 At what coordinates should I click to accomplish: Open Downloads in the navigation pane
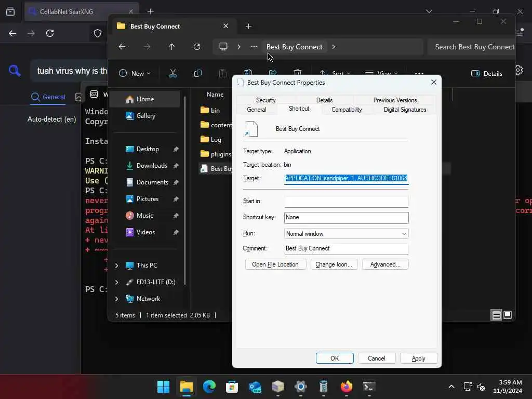click(152, 166)
